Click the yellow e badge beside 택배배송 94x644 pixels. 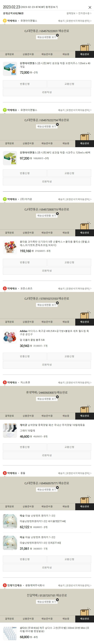5,21
